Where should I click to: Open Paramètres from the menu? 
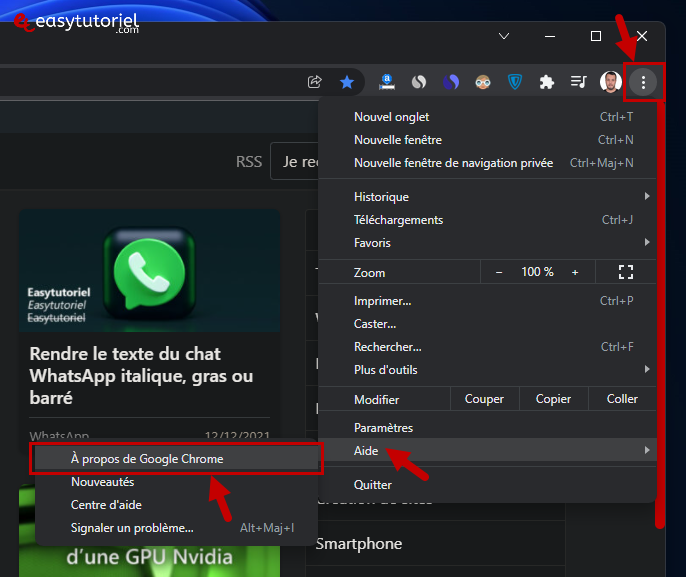(x=487, y=427)
